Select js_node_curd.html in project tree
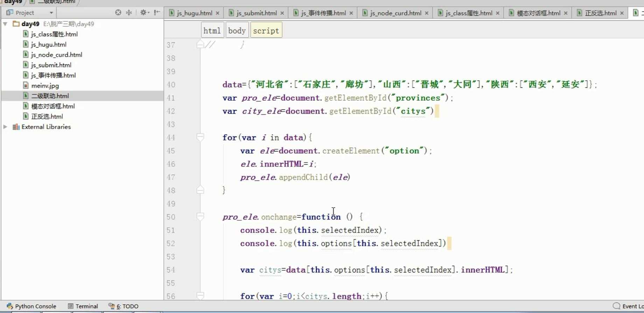Viewport: 644px width, 313px height. [56, 55]
